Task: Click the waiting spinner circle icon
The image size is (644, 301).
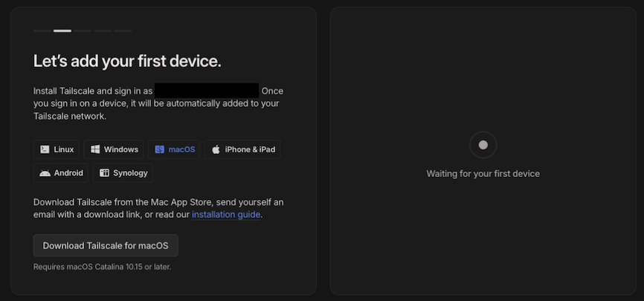Action: coord(483,145)
